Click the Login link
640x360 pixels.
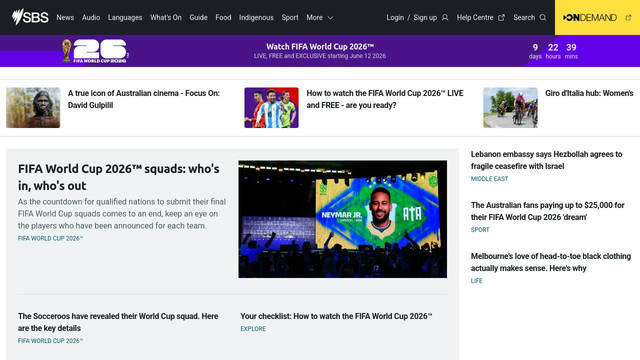tap(395, 18)
